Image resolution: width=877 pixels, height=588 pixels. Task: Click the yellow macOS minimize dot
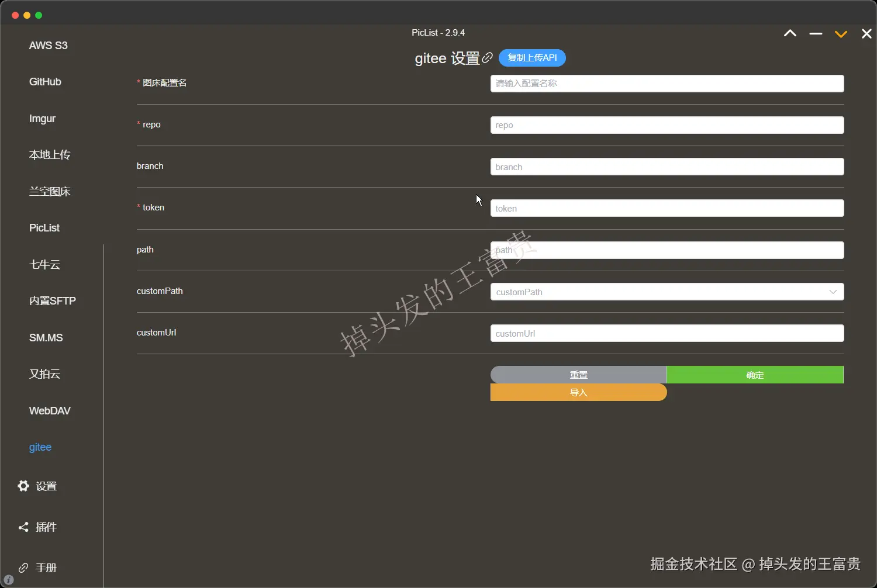[27, 15]
